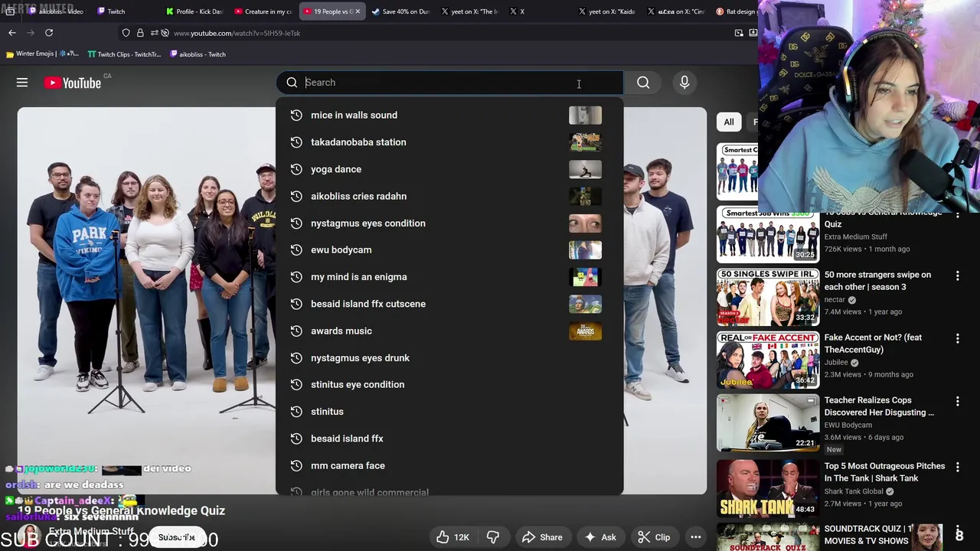Open options for 'Top 5 Most Outrageous Pitches'
The width and height of the screenshot is (980, 551).
coord(957,467)
